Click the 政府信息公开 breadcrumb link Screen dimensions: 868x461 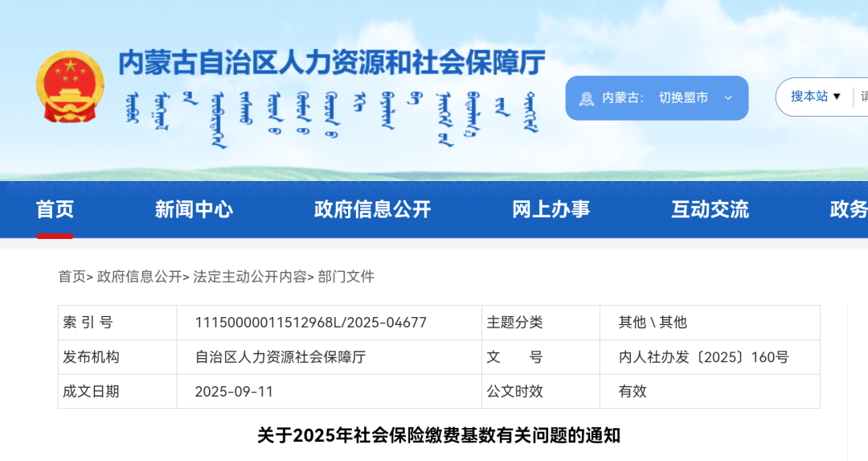point(139,277)
